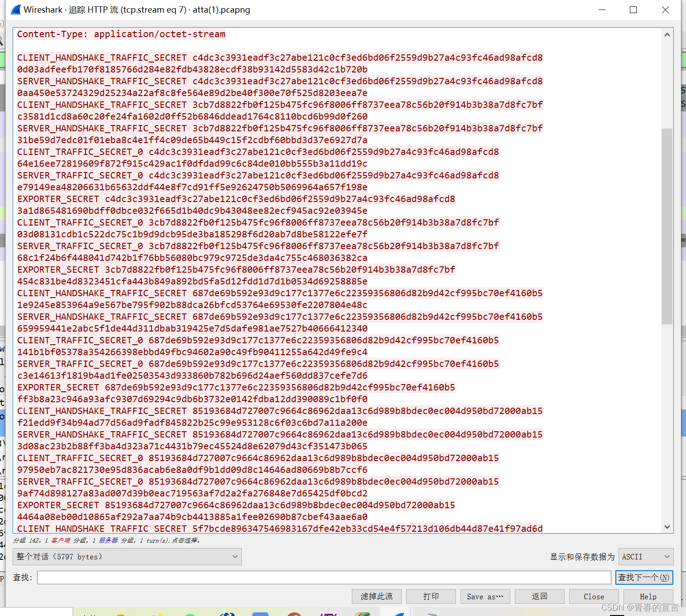
Task: Click the Save as… button
Action: click(x=485, y=597)
